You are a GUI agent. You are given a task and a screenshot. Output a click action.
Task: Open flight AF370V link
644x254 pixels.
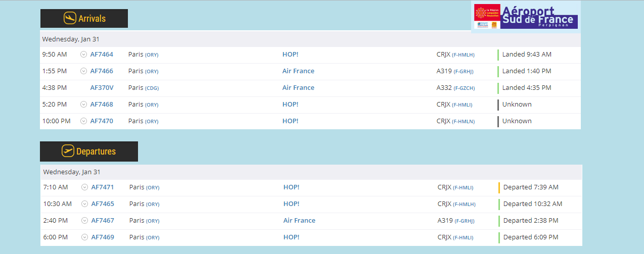click(x=102, y=88)
